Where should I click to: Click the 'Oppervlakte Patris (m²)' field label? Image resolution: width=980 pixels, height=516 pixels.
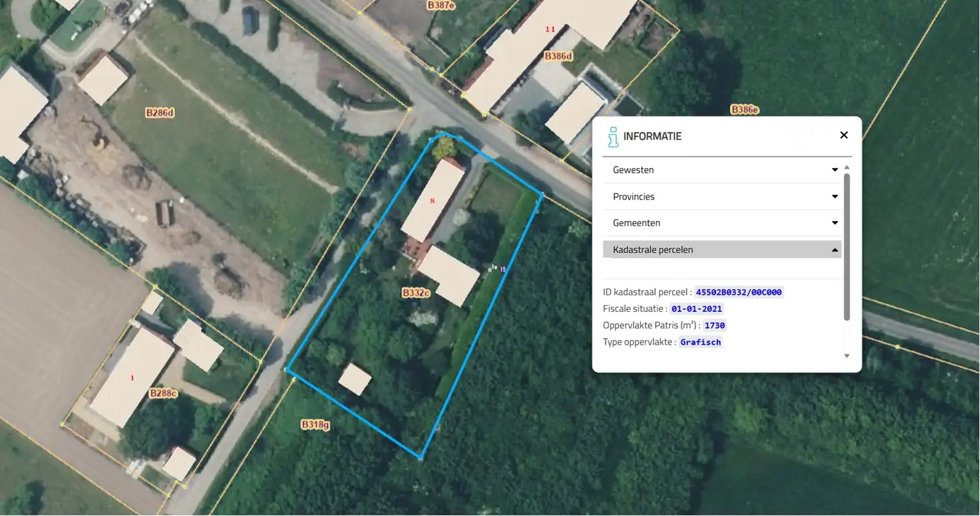650,326
